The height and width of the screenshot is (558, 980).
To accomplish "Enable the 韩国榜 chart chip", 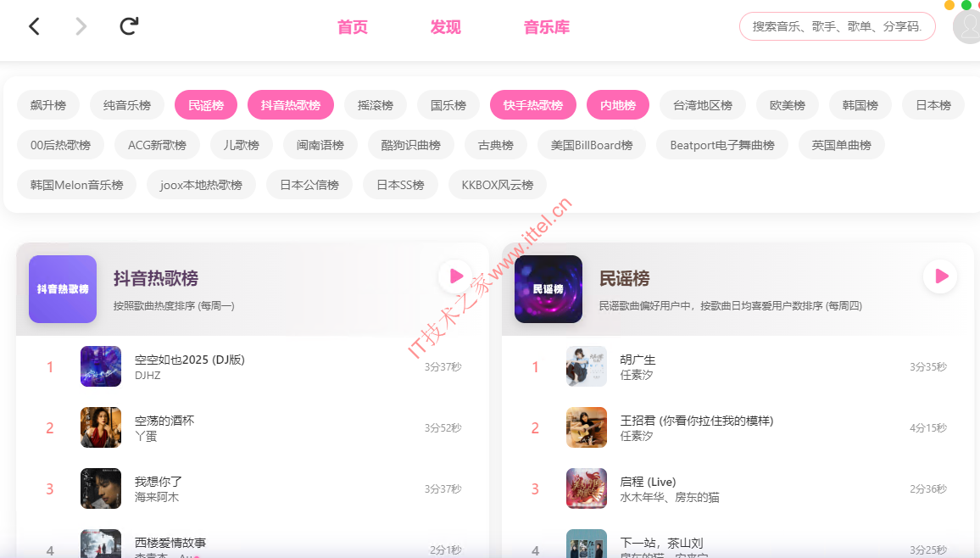I will coord(860,105).
